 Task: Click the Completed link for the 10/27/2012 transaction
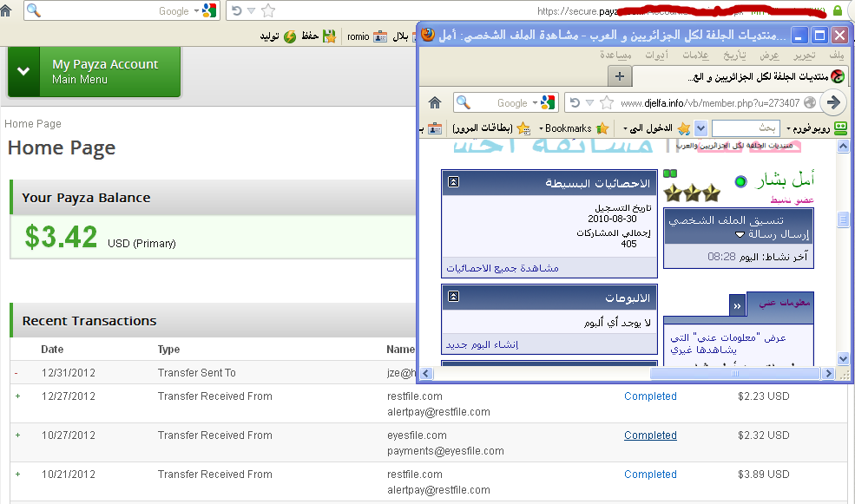(650, 435)
